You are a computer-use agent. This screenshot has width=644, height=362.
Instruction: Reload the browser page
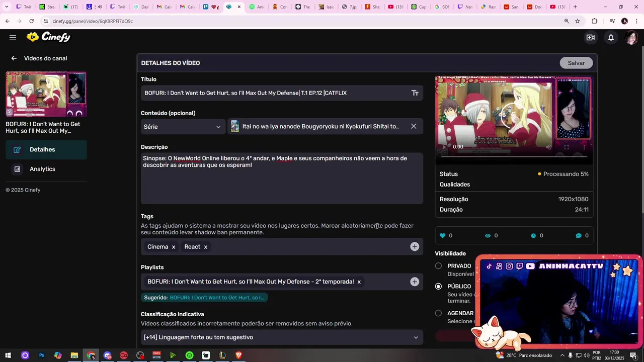coord(31,21)
